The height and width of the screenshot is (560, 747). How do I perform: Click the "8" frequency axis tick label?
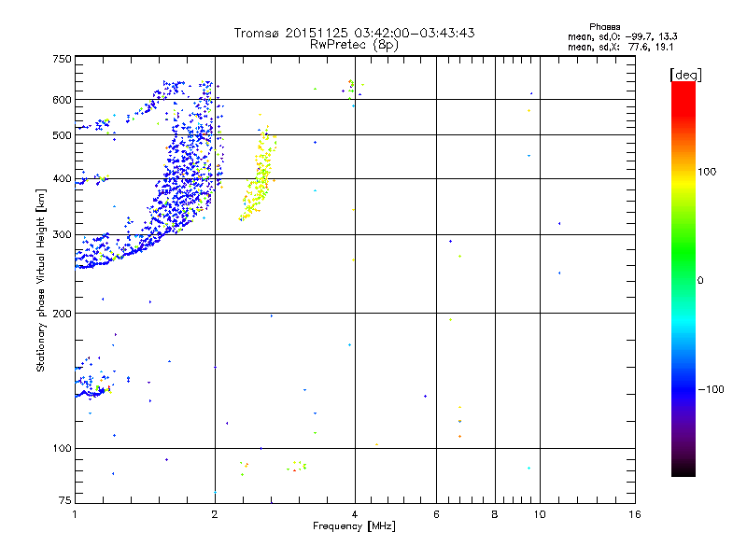pyautogui.click(x=495, y=514)
